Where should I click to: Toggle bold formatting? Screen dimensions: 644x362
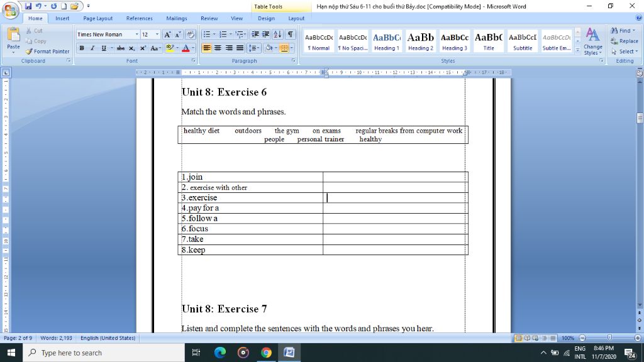pos(82,48)
